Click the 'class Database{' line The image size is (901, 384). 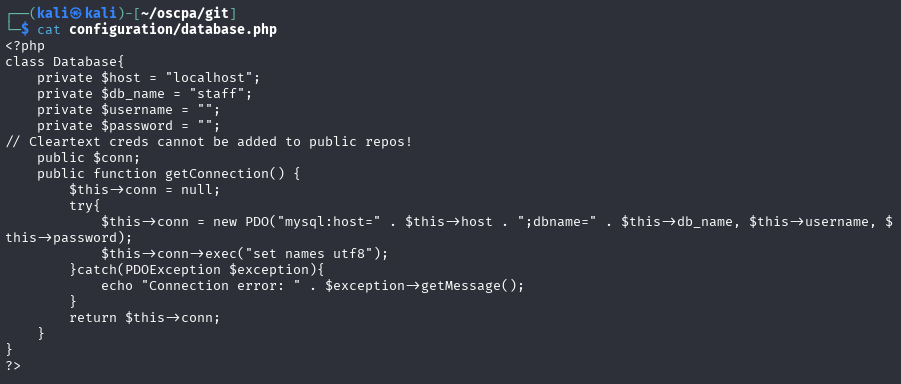click(x=65, y=62)
